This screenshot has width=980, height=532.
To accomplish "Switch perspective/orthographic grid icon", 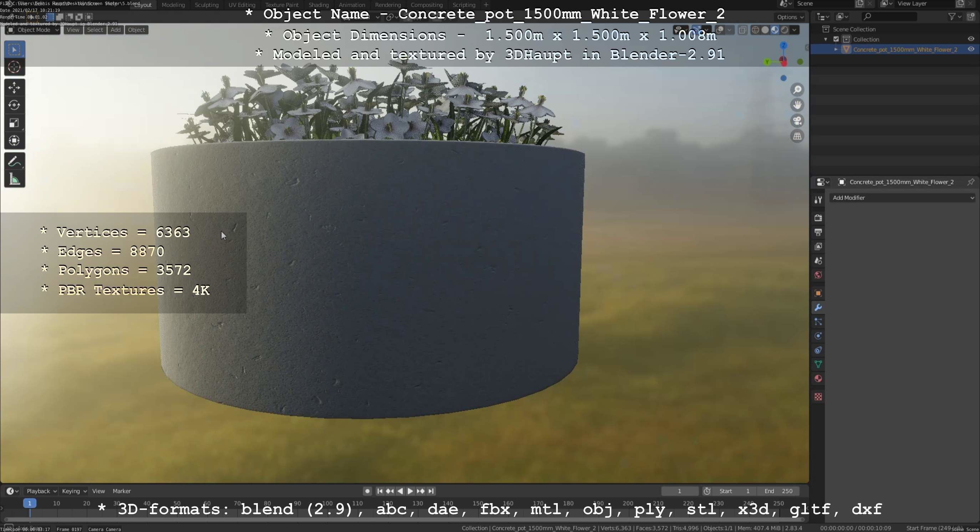I will (797, 137).
